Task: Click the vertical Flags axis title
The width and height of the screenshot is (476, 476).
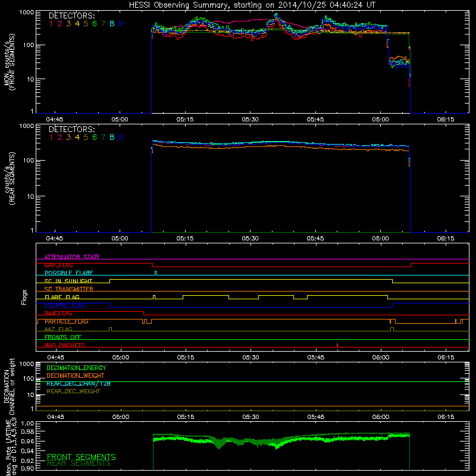Action: [24, 297]
